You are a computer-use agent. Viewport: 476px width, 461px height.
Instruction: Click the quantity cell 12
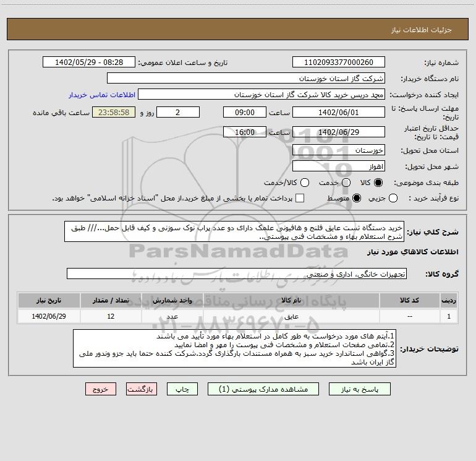[111, 317]
